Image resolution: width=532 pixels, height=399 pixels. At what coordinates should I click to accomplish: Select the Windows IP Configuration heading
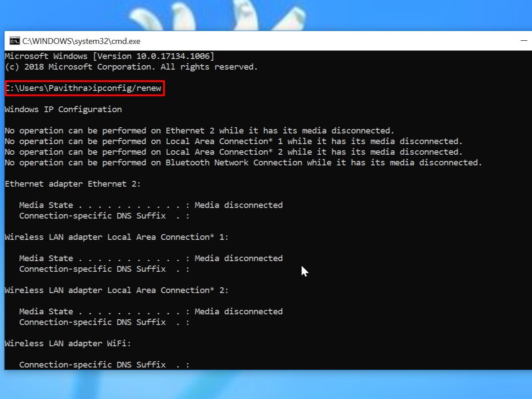(63, 110)
